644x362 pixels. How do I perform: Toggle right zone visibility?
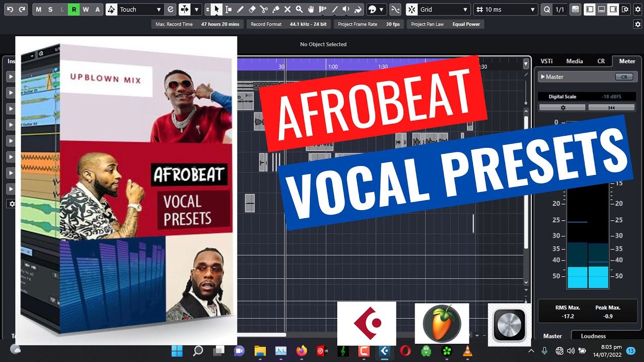point(613,10)
